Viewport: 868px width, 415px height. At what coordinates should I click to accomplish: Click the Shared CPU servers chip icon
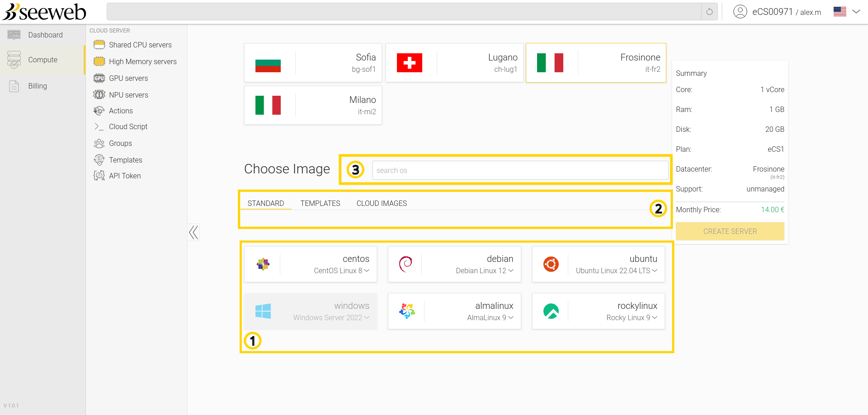(99, 45)
